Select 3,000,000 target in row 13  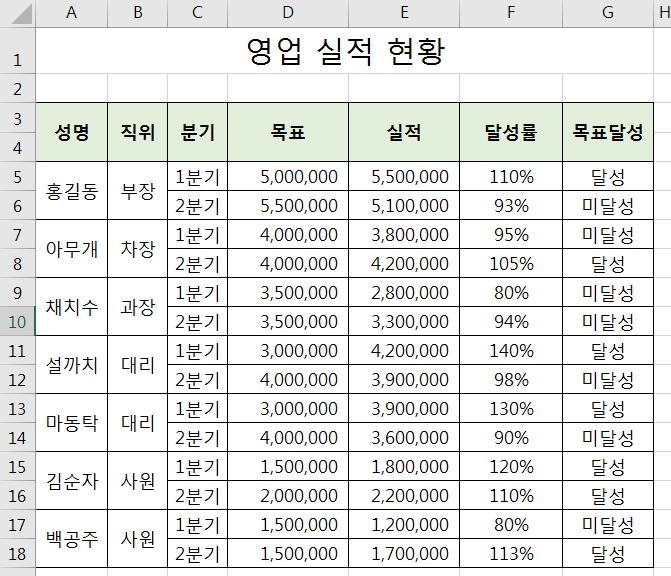(x=288, y=409)
